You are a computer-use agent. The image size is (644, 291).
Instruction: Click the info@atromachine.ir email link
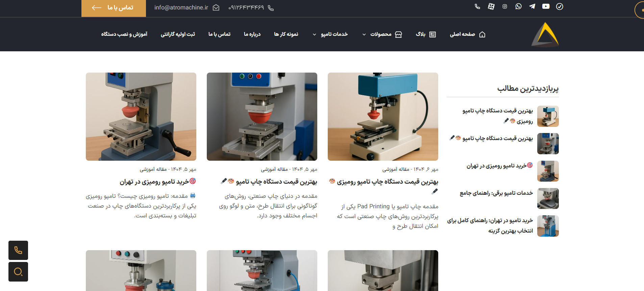pyautogui.click(x=181, y=7)
